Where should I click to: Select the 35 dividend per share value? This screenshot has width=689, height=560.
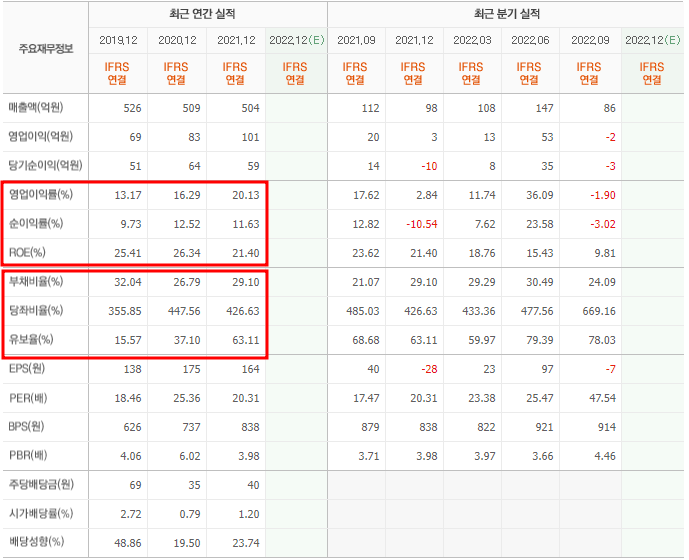pos(194,485)
